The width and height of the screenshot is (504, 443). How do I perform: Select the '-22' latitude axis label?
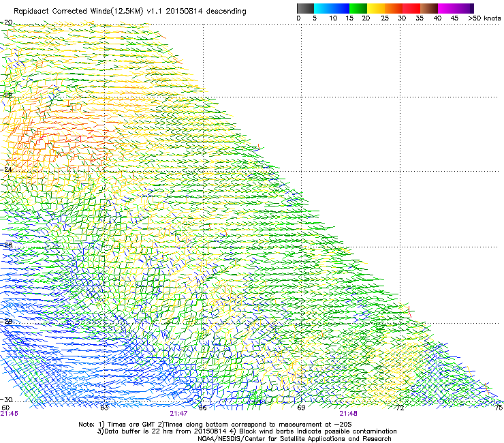click(6, 95)
